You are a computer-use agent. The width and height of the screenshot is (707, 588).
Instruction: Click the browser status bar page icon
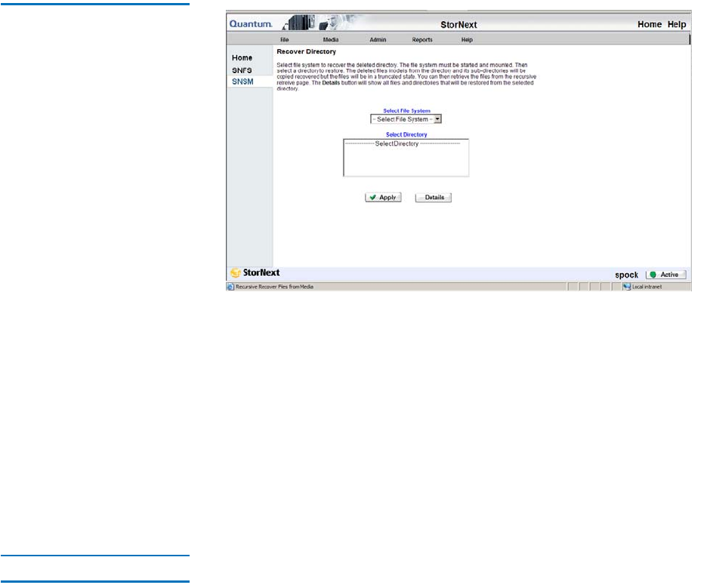click(230, 287)
